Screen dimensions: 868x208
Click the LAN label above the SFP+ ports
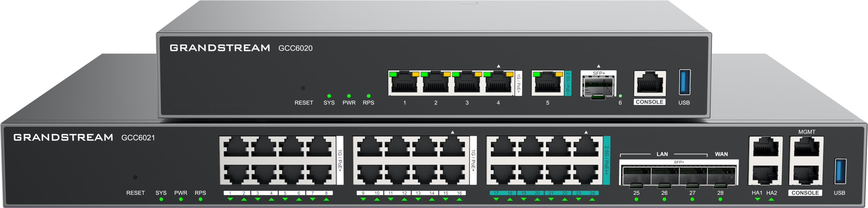662,154
